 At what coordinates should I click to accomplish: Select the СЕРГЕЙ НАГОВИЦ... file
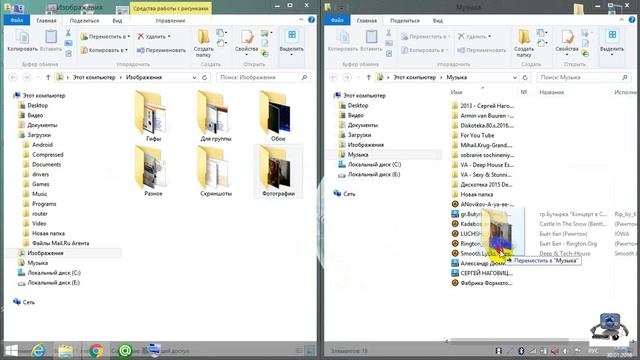pyautogui.click(x=482, y=273)
